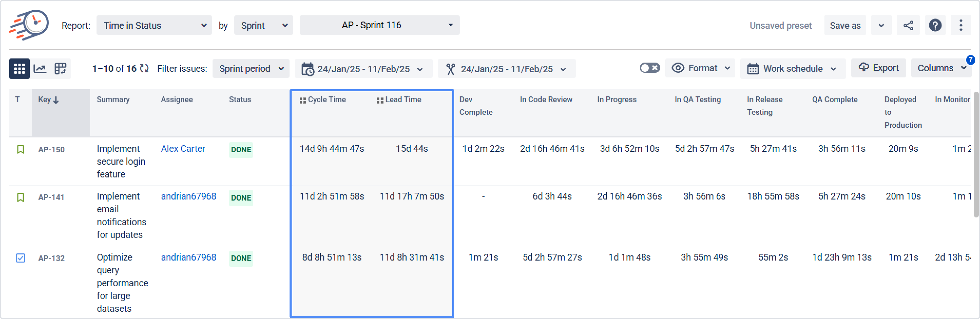Click the vertical scrollbar on the right

pyautogui.click(x=976, y=154)
